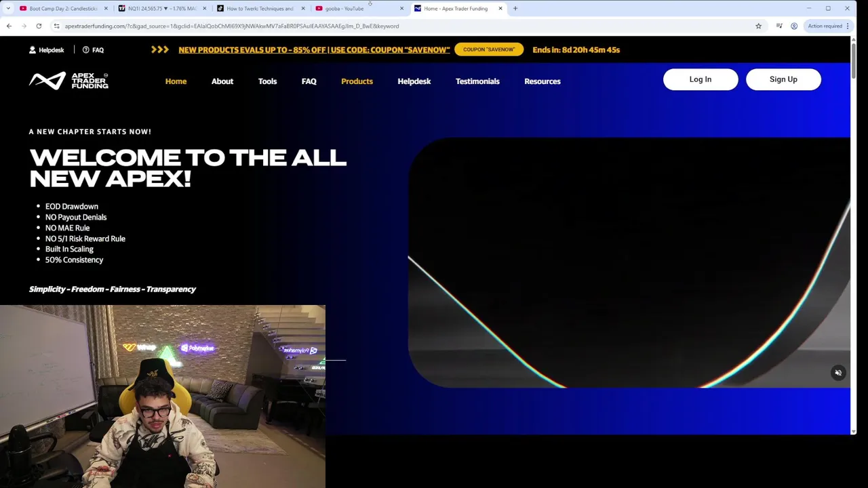Close the Boot Camp Day 2 tab
The width and height of the screenshot is (868, 488).
click(106, 8)
